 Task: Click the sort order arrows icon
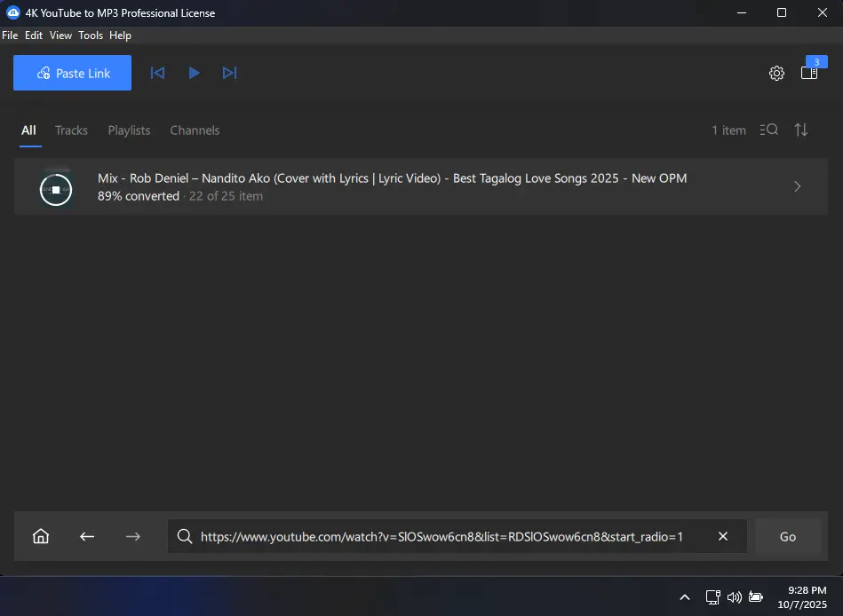coord(801,130)
